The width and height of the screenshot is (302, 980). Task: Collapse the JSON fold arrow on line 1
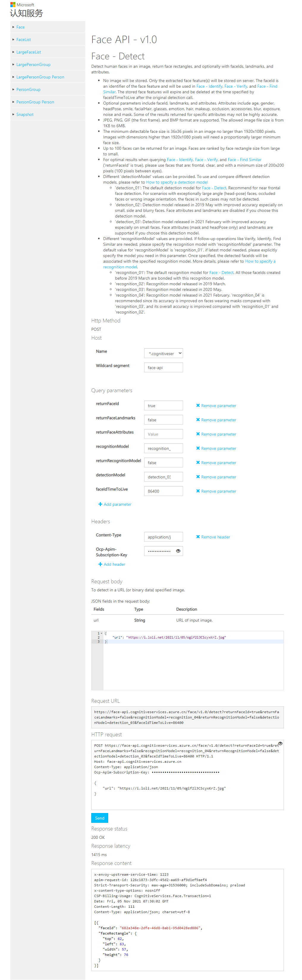102,634
